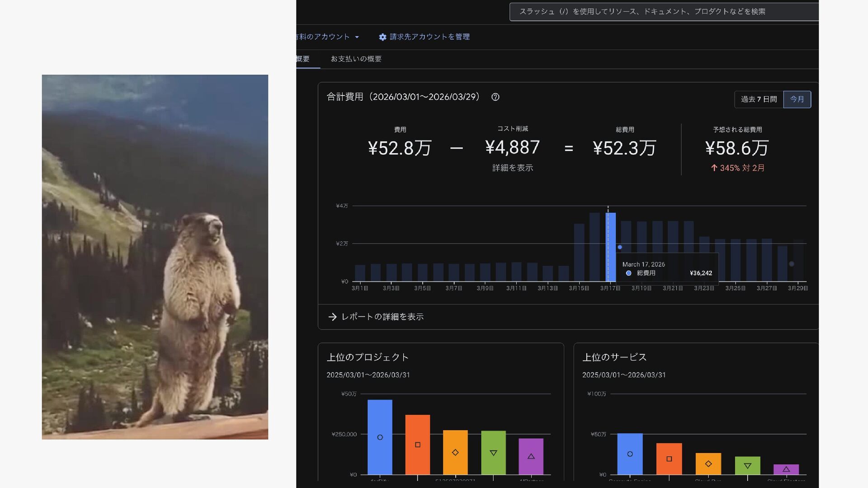Click the help question mark icon beside 合計費用
The width and height of the screenshot is (868, 488).
coord(495,97)
